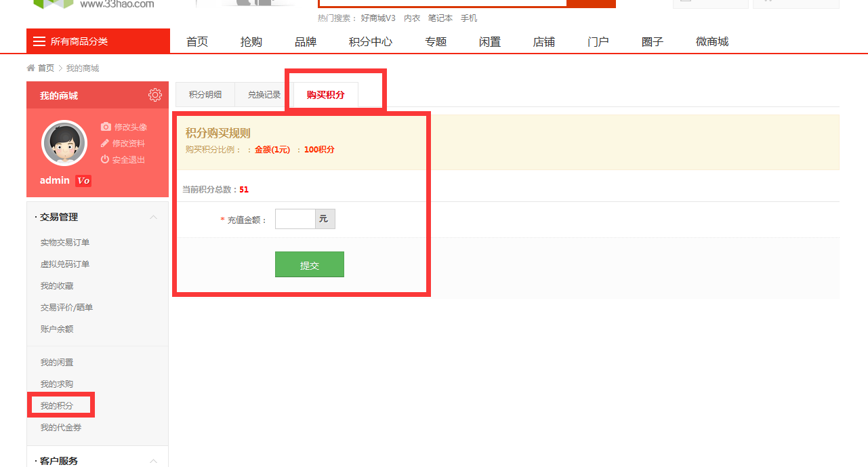Click the 积分购买规则 heading
Image resolution: width=868 pixels, height=467 pixels.
tap(218, 133)
